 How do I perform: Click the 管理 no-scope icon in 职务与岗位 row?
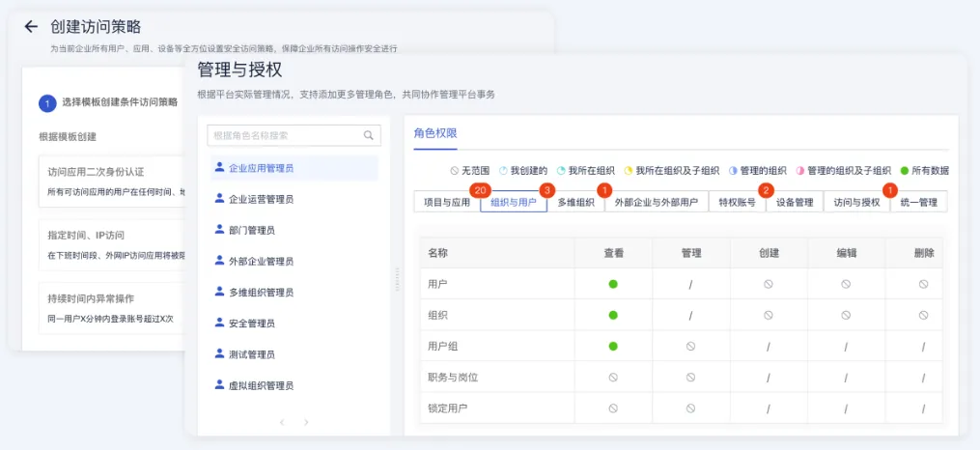(690, 377)
